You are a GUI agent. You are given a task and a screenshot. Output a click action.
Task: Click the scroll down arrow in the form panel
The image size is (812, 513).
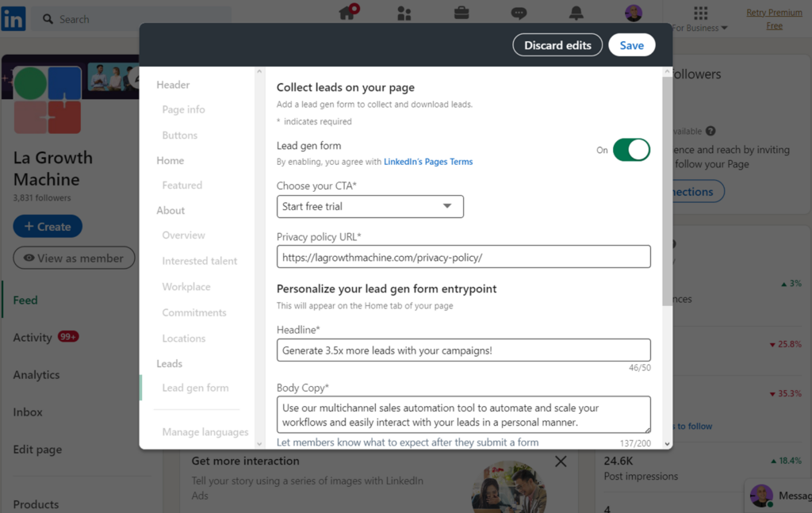point(667,444)
